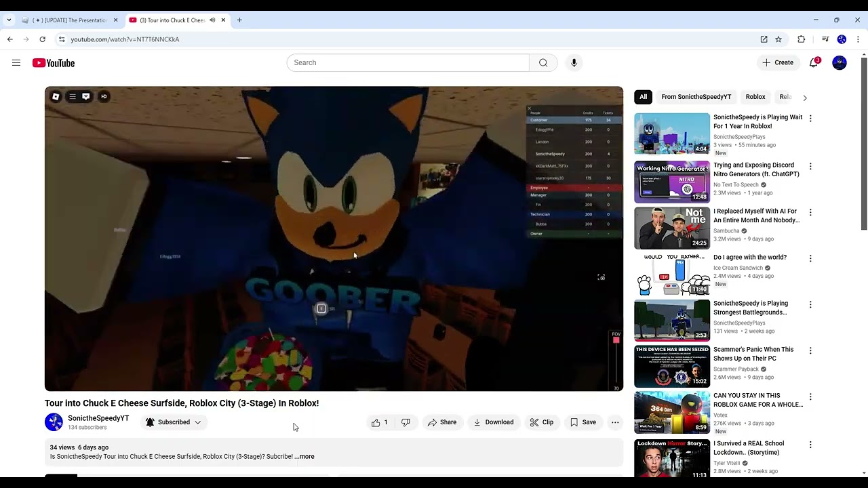Save the video to a playlist
868x488 pixels.
point(583,422)
